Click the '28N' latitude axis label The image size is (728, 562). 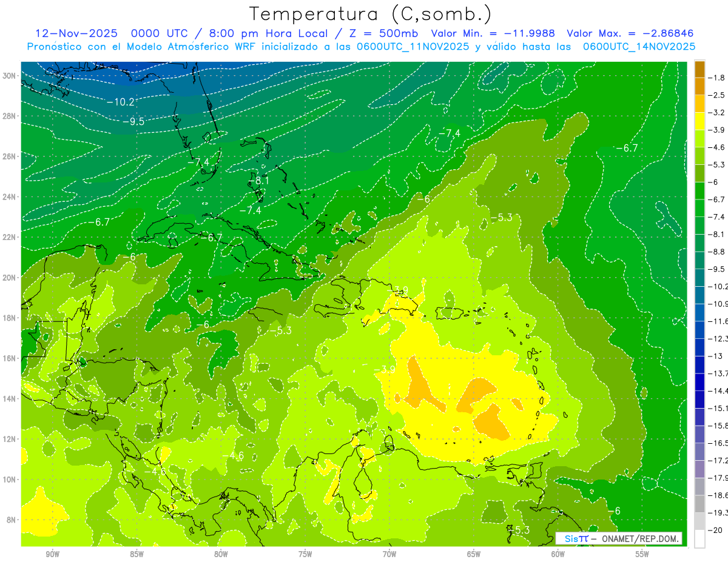tap(10, 116)
